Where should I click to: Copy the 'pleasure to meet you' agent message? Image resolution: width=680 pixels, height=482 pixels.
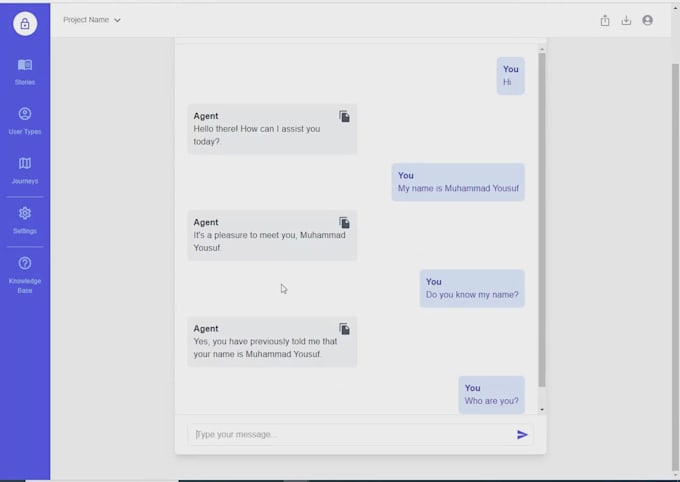(x=344, y=223)
